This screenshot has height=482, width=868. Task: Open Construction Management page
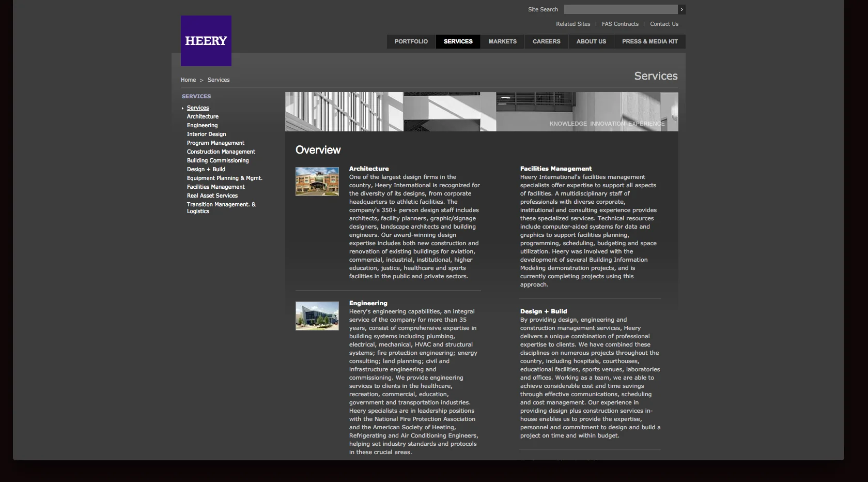pos(221,152)
